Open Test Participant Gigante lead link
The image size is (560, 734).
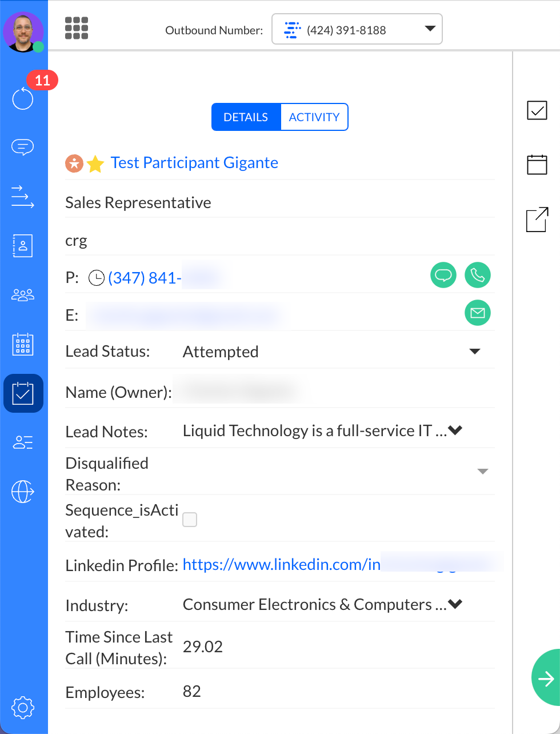(194, 163)
